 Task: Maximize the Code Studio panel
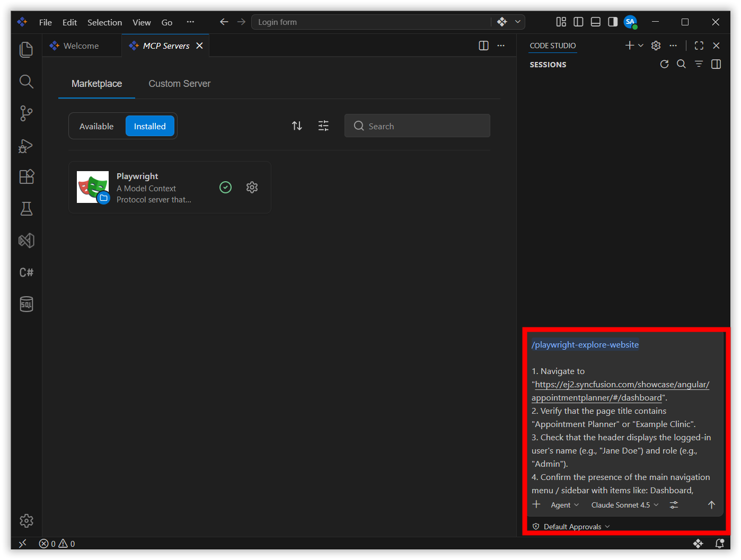pyautogui.click(x=699, y=46)
